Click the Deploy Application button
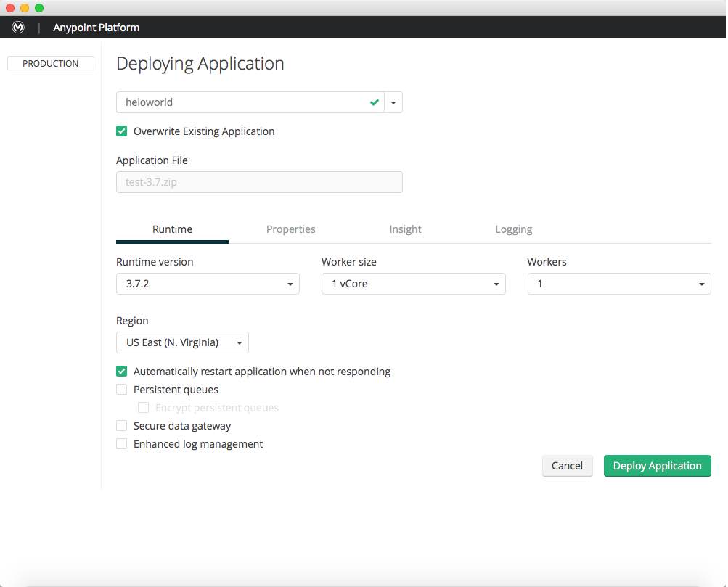728x587 pixels. pos(657,466)
